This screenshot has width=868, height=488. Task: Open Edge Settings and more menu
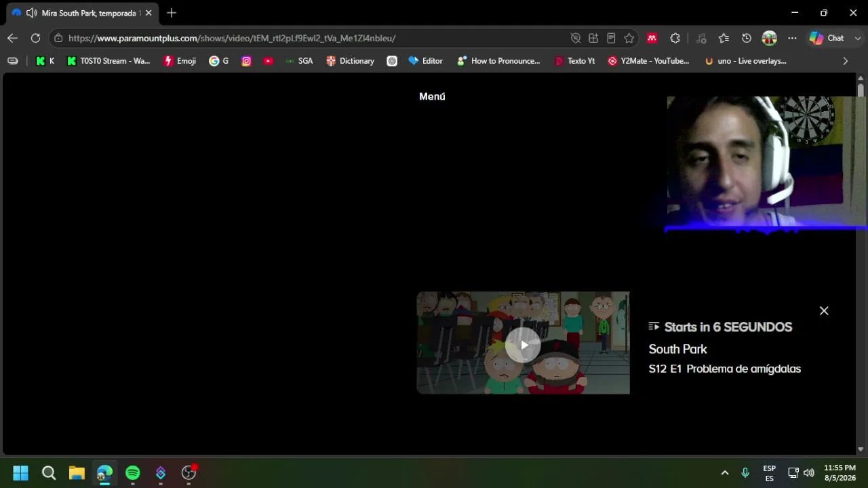click(x=792, y=38)
